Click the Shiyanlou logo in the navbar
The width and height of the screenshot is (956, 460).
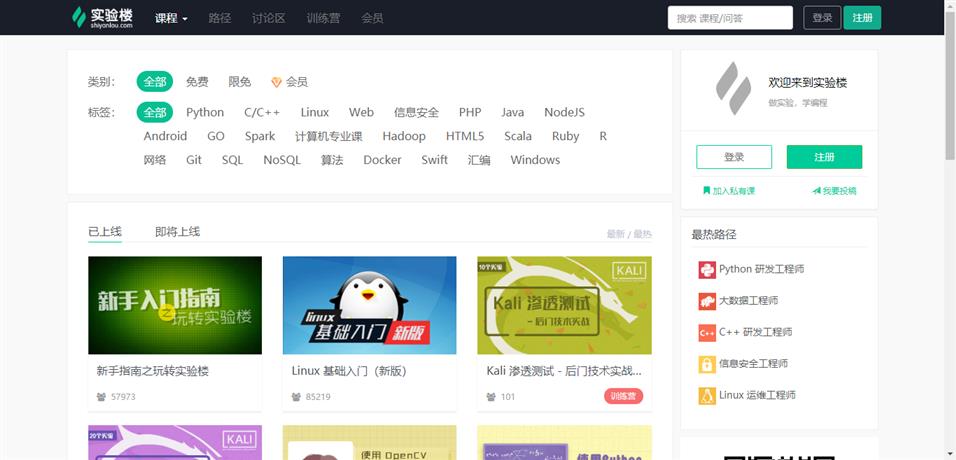click(102, 17)
